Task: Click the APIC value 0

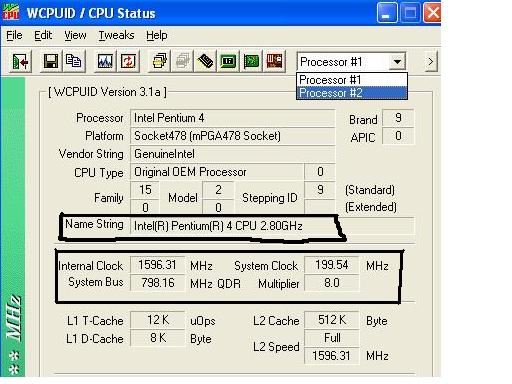Action: coord(398,136)
